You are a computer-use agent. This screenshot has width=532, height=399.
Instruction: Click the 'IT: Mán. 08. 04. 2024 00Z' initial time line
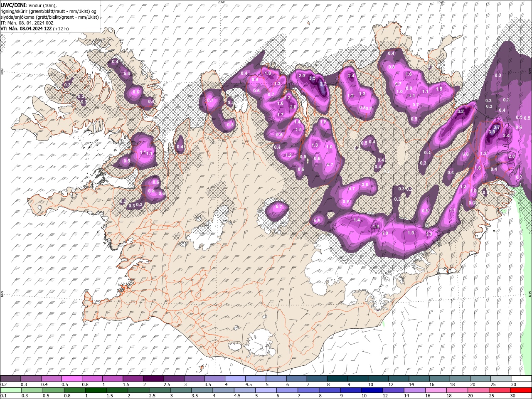tap(26, 23)
